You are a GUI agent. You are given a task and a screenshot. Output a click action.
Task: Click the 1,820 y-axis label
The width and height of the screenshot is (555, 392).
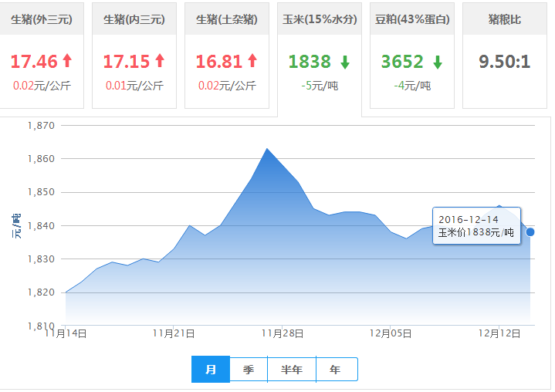[41, 292]
